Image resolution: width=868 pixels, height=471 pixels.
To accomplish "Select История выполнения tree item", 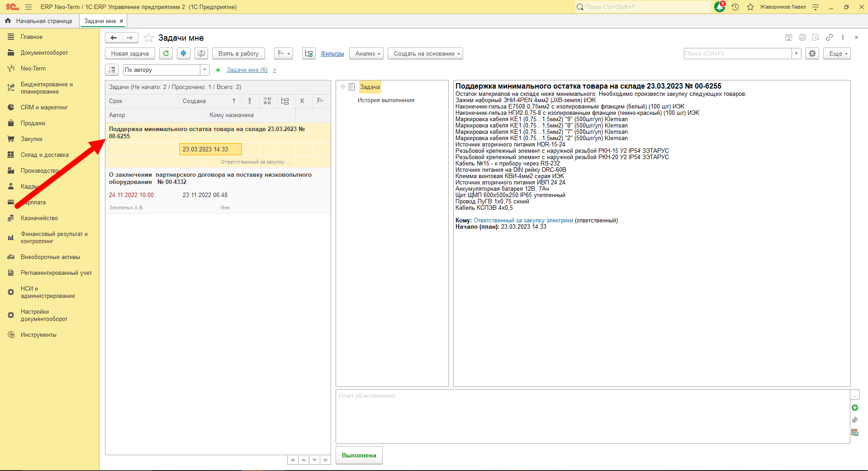I will pos(386,100).
